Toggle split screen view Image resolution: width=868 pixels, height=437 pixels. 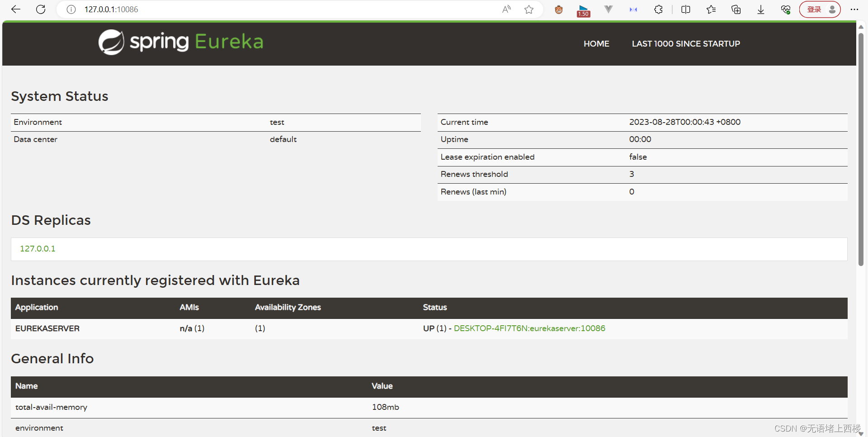(x=686, y=9)
